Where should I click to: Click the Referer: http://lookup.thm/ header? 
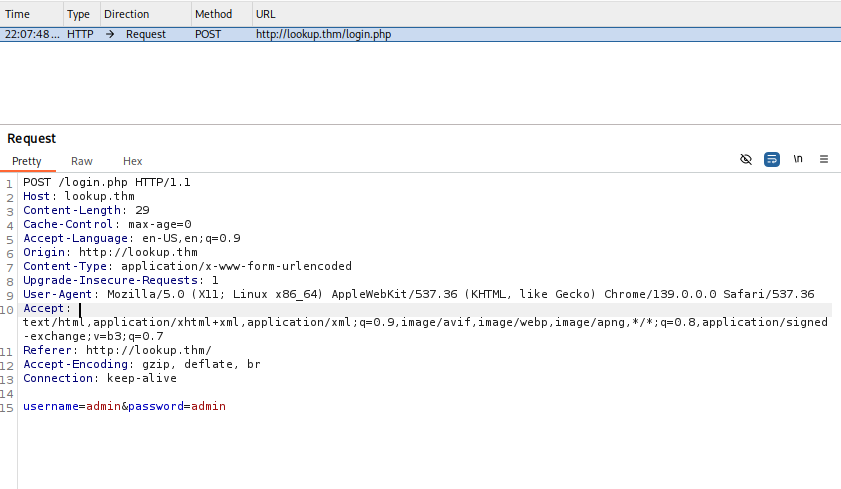(117, 350)
